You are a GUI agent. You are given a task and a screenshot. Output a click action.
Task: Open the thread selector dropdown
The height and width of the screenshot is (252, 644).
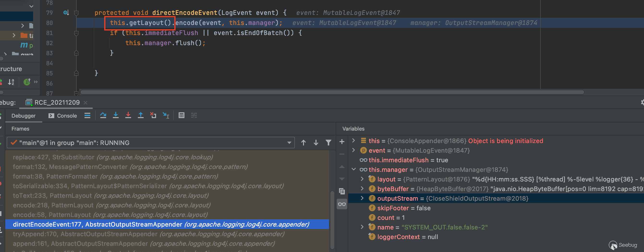coord(289,143)
